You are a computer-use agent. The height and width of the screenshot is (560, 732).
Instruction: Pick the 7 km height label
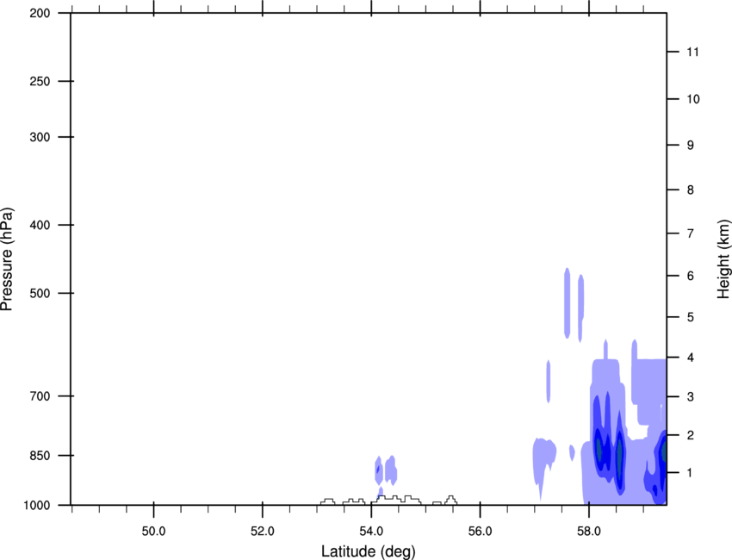(x=691, y=233)
